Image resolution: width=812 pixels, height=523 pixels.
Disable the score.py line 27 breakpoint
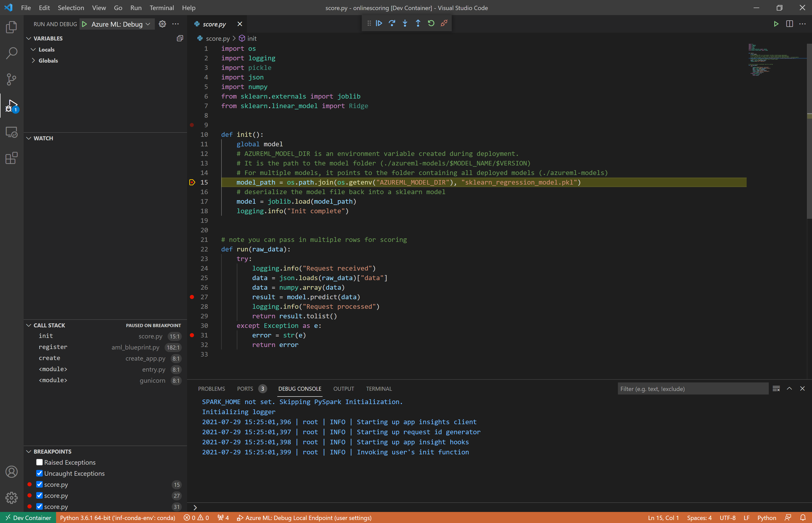(x=40, y=496)
